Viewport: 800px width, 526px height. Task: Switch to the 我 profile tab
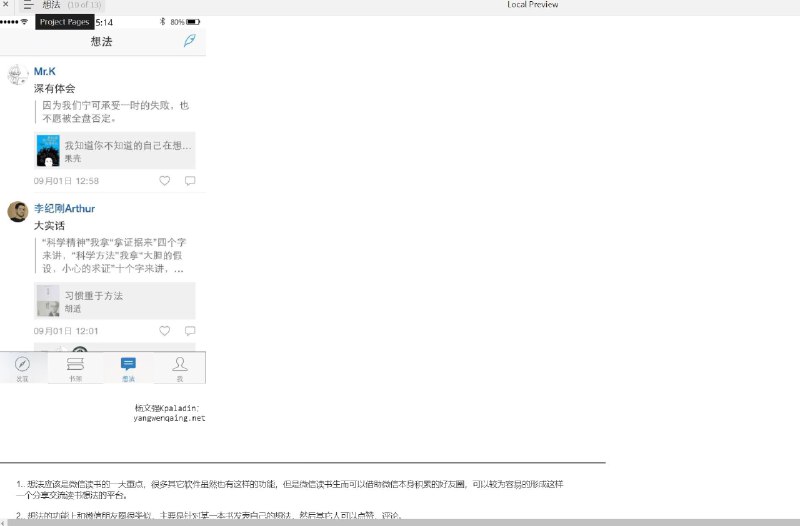(x=180, y=368)
